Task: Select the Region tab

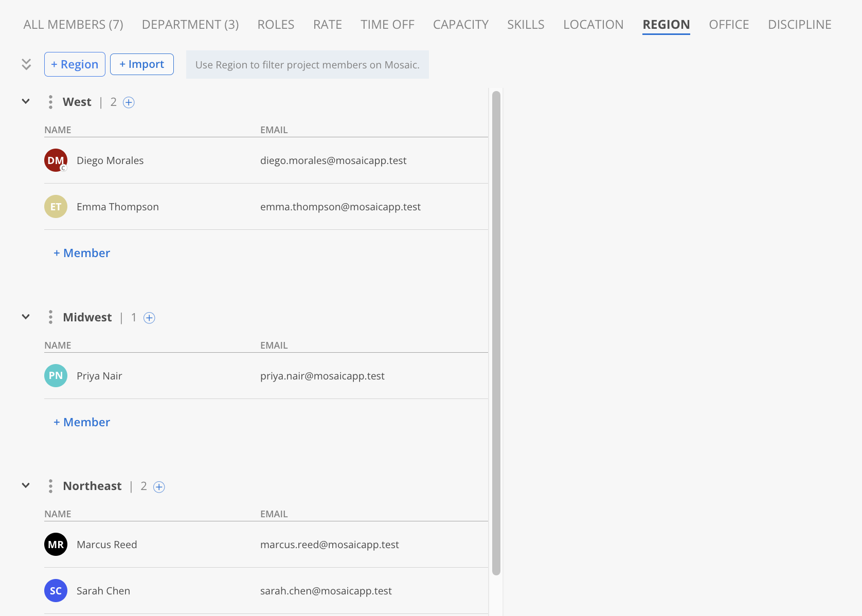Action: click(x=666, y=25)
